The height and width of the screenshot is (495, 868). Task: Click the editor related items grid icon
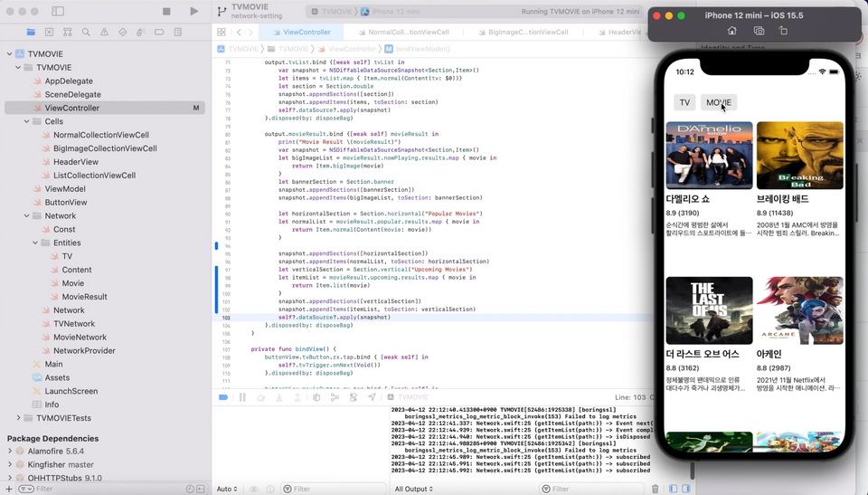pos(222,33)
